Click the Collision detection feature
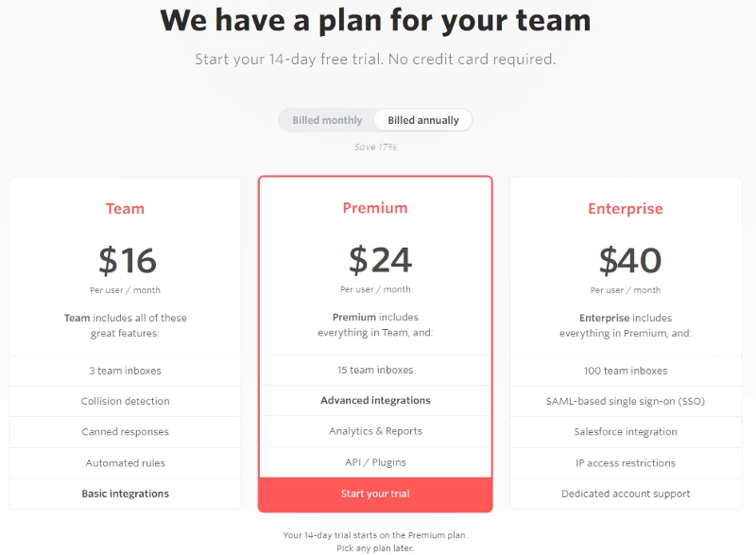756x555 pixels. click(x=124, y=401)
